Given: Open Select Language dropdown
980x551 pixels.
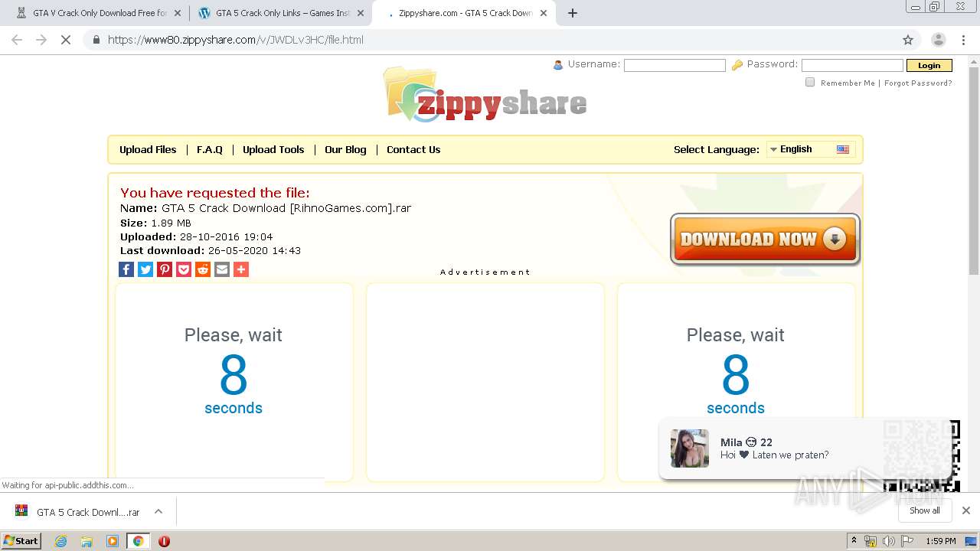Looking at the screenshot, I should pyautogui.click(x=811, y=149).
